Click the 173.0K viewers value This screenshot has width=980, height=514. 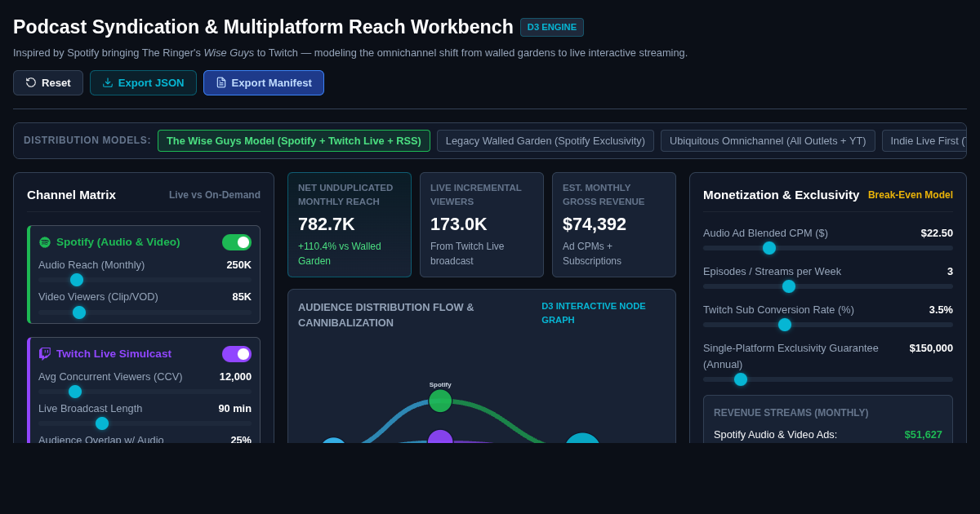(x=459, y=224)
